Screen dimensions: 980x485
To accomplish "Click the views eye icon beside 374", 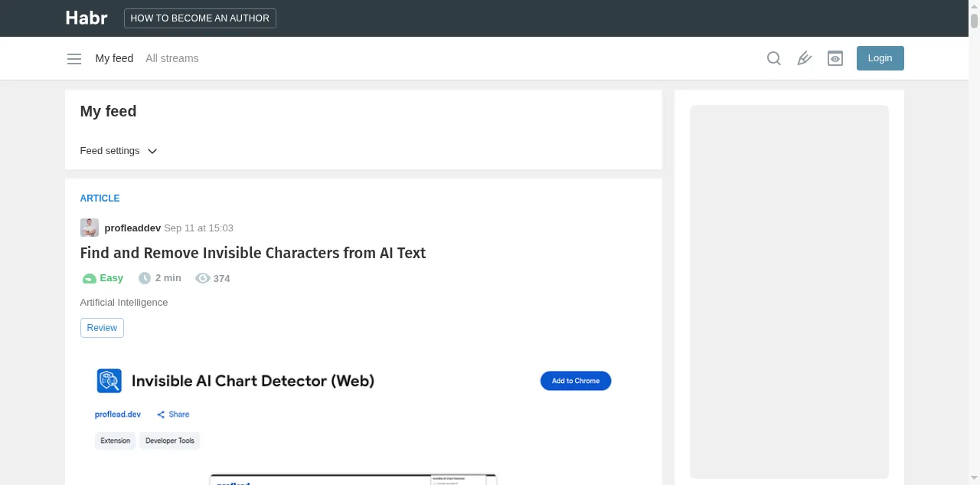I will 203,278.
